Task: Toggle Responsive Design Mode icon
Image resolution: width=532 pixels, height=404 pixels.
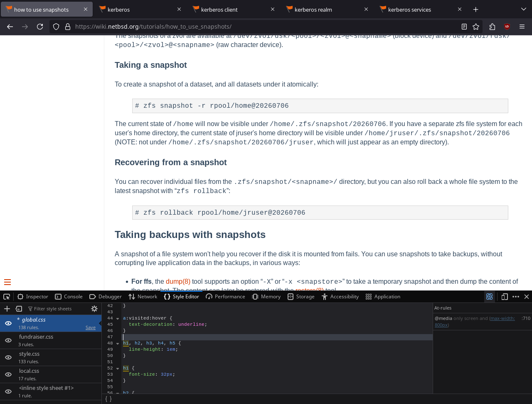Action: tap(505, 297)
